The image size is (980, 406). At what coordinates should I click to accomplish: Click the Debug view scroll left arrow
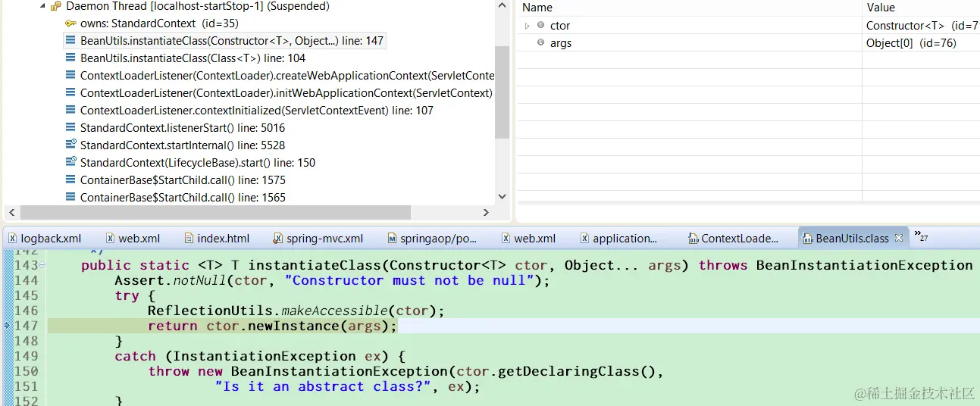(x=11, y=213)
